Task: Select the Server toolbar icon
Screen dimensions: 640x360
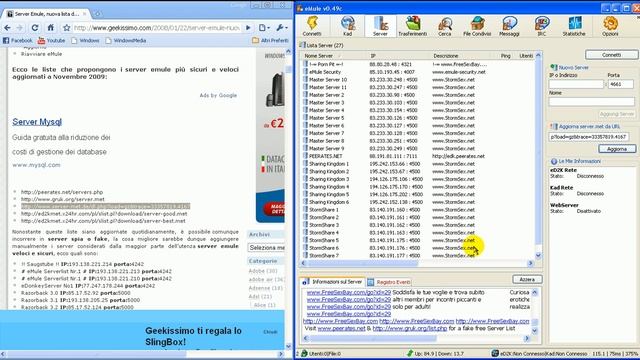Action: (380, 26)
